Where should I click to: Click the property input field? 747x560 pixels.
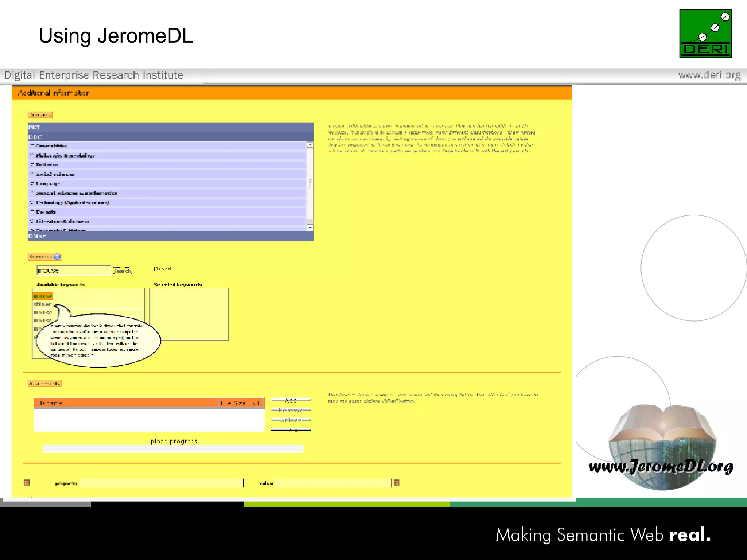tap(161, 483)
